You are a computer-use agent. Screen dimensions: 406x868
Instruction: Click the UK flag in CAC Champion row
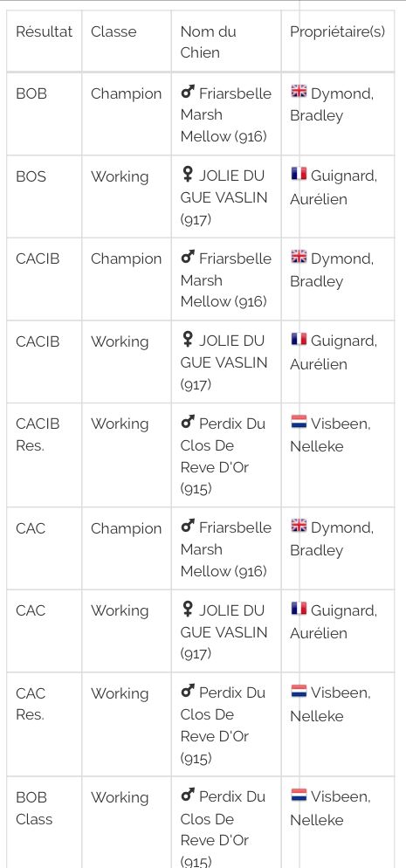[x=299, y=526]
